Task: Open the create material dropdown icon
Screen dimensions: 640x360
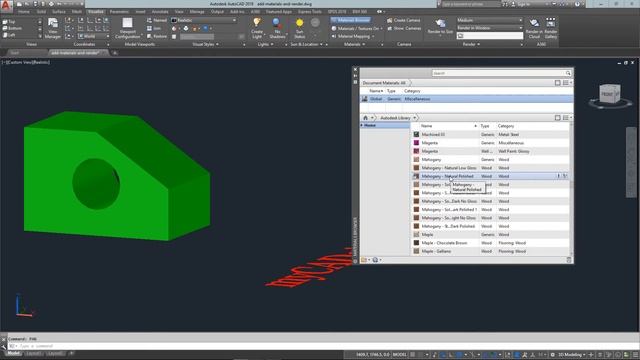Action: (376, 260)
